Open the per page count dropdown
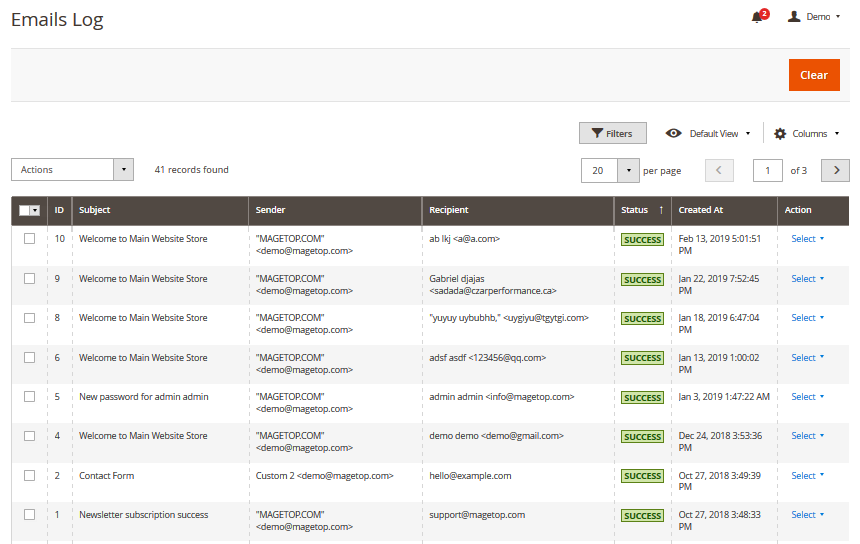 pyautogui.click(x=628, y=170)
